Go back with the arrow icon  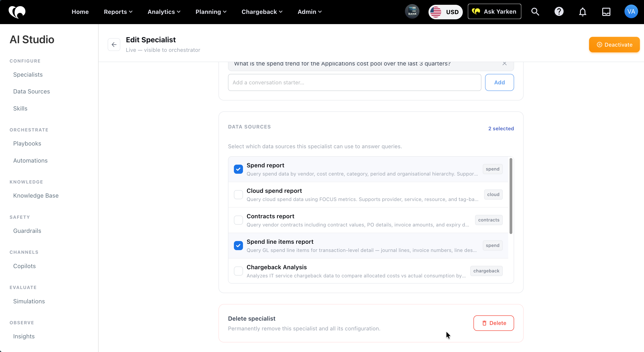114,45
